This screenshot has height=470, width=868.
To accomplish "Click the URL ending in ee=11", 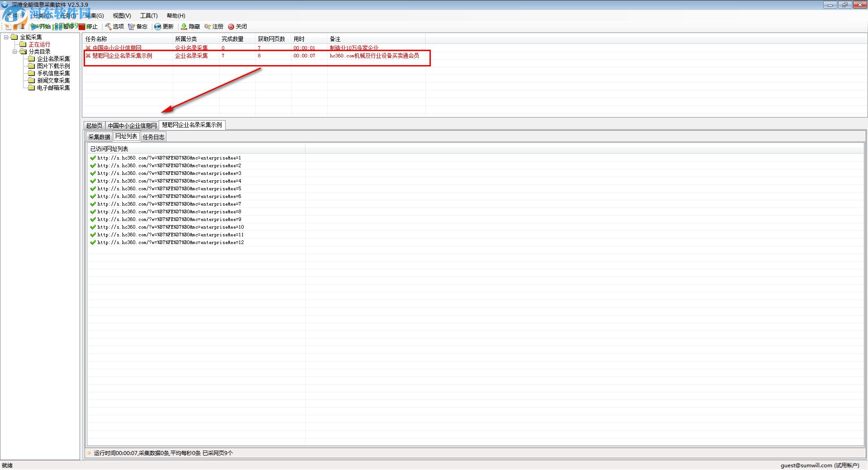I will click(170, 235).
